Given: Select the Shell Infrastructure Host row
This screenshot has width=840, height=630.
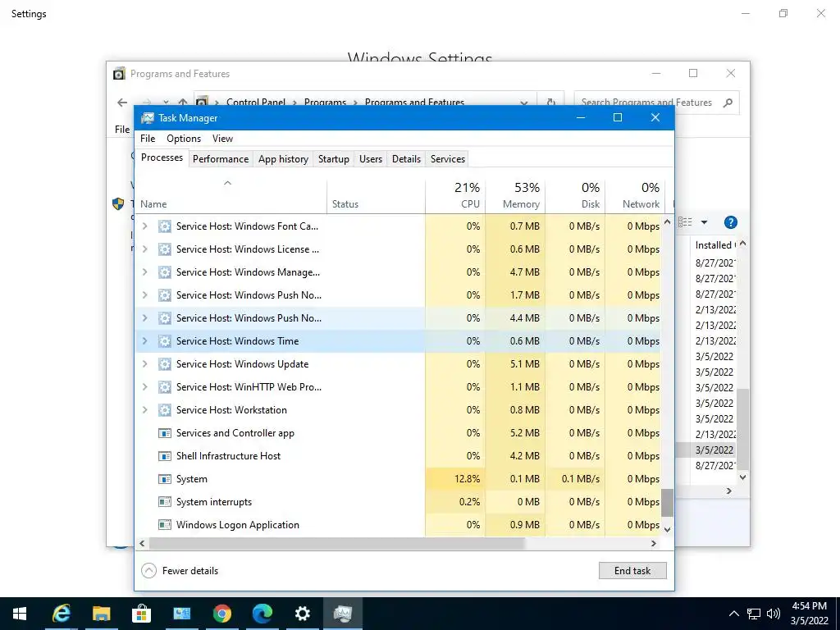Looking at the screenshot, I should [398, 456].
